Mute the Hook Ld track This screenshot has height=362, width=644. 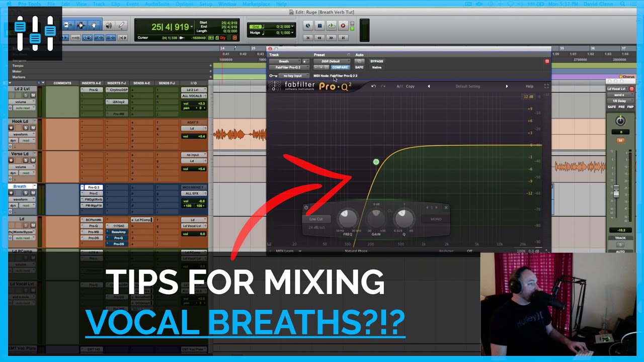[x=33, y=128]
